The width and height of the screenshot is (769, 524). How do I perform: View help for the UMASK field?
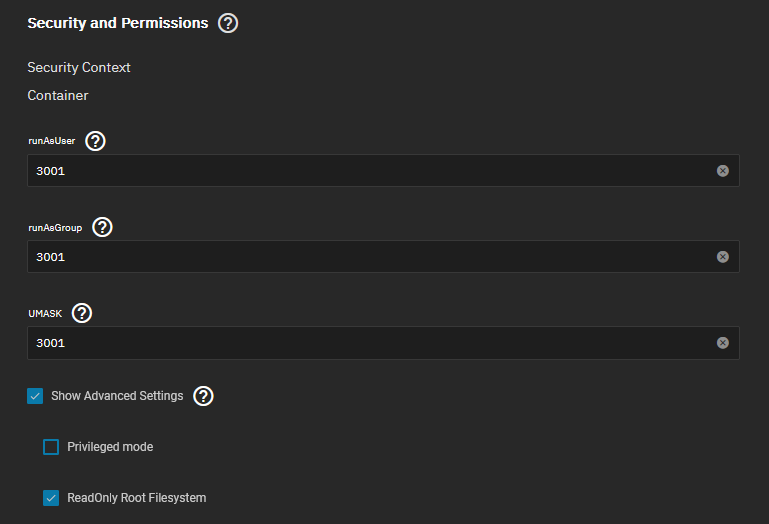click(82, 313)
